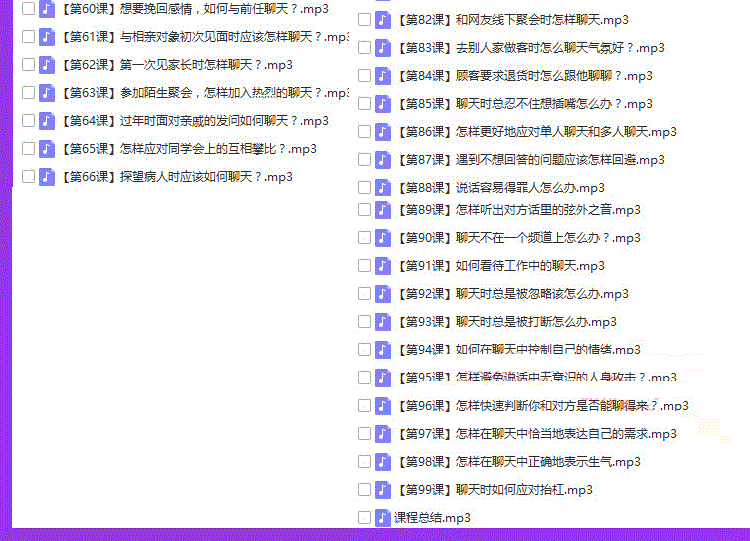750x541 pixels.
Task: Open 第84课 顾客要求退货 file name
Action: (x=525, y=76)
